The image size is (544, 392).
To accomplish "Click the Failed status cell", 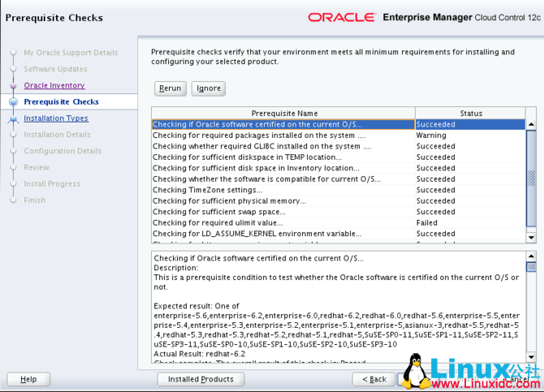I will tap(470, 222).
